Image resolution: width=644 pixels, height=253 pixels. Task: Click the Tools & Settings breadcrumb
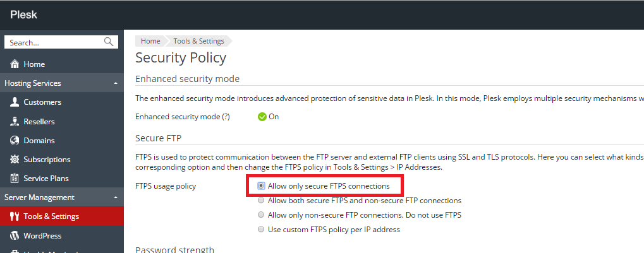coord(198,41)
